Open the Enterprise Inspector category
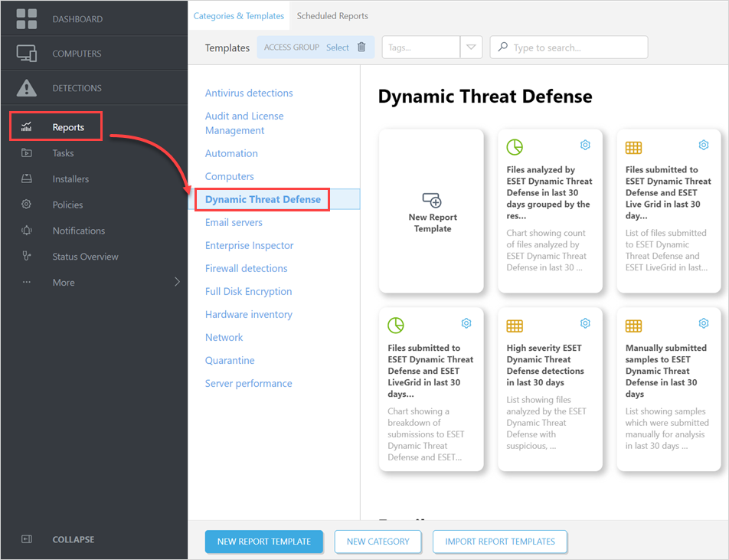 click(x=249, y=245)
